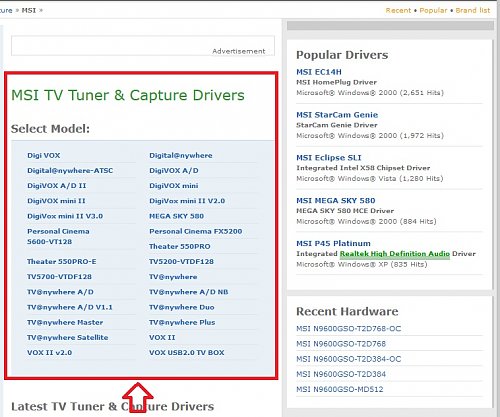Open recent hardware MSI N9600GSO-MD512

(x=340, y=389)
